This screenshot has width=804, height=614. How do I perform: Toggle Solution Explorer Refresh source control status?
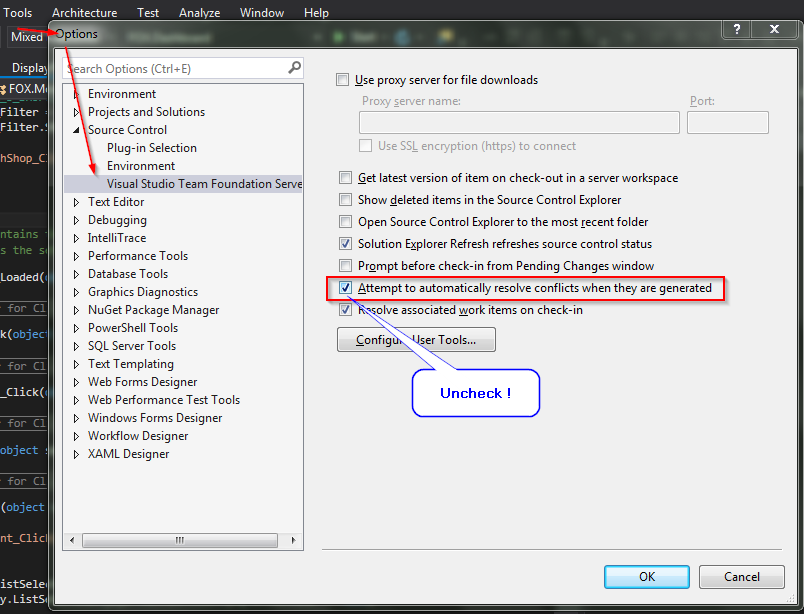pos(346,244)
